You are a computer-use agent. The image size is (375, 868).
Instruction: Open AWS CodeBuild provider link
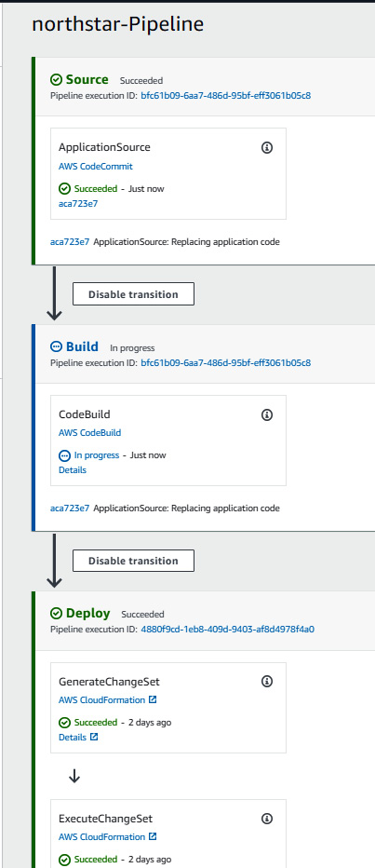point(89,433)
